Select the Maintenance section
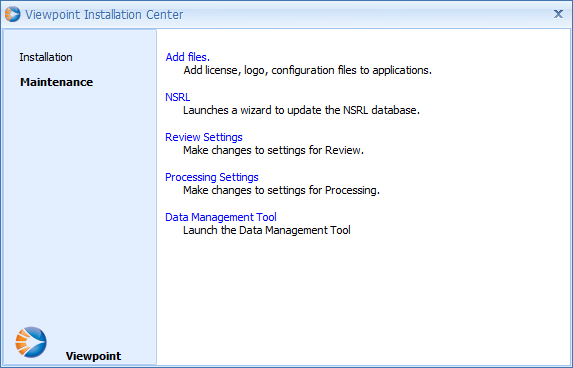Viewport: 573px width, 368px height. tap(57, 82)
